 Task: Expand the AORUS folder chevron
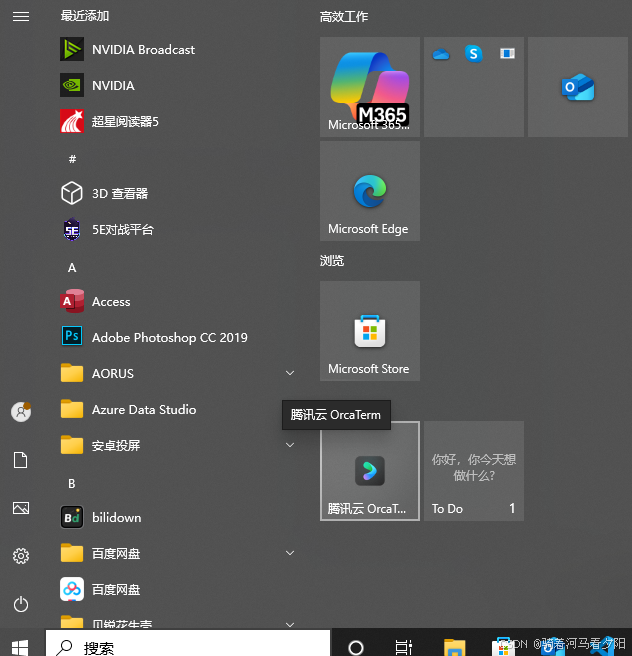[x=290, y=373]
